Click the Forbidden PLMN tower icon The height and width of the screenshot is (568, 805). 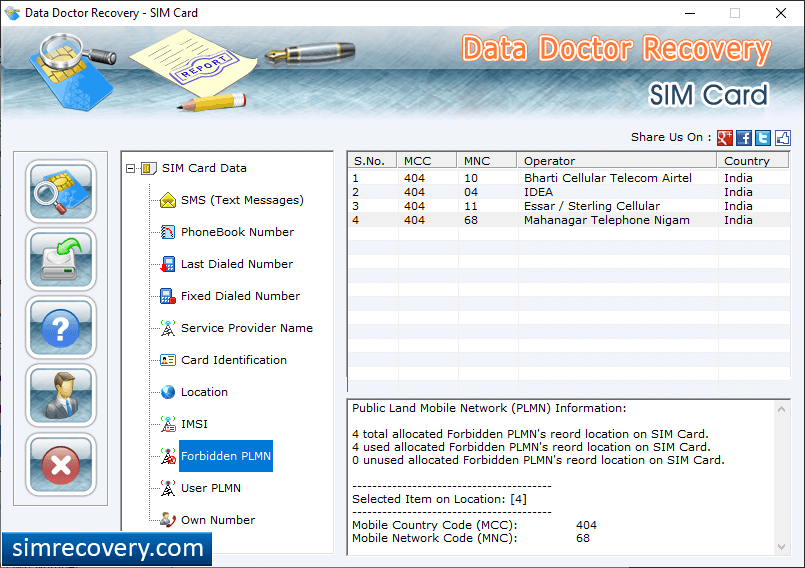(168, 456)
